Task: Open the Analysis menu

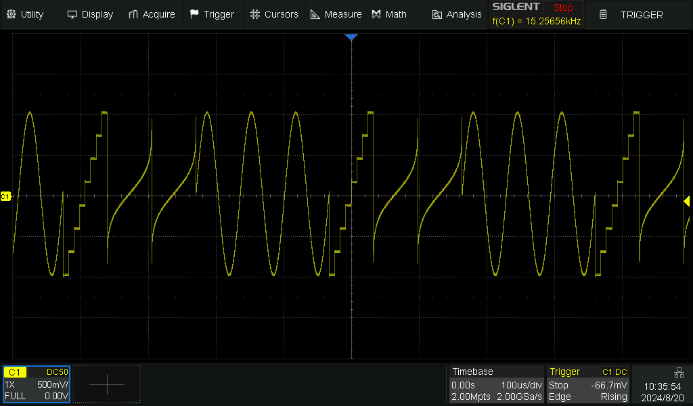Action: pyautogui.click(x=456, y=15)
